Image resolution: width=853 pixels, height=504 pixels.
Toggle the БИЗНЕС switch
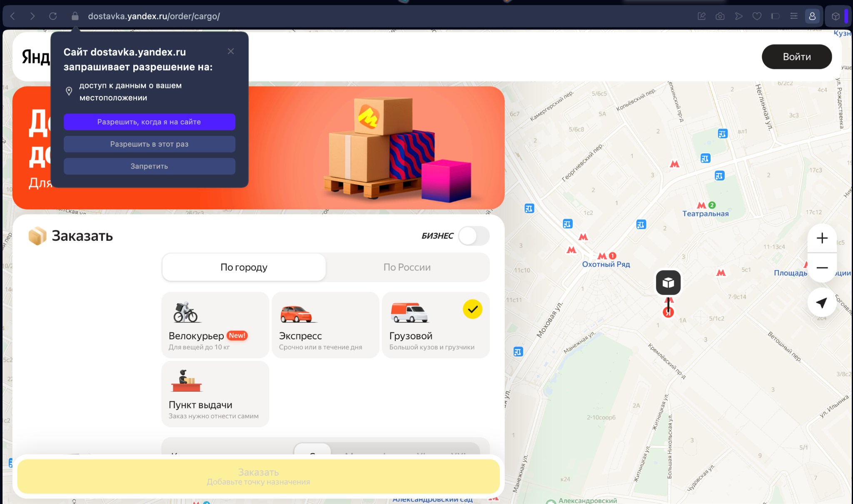pyautogui.click(x=474, y=236)
